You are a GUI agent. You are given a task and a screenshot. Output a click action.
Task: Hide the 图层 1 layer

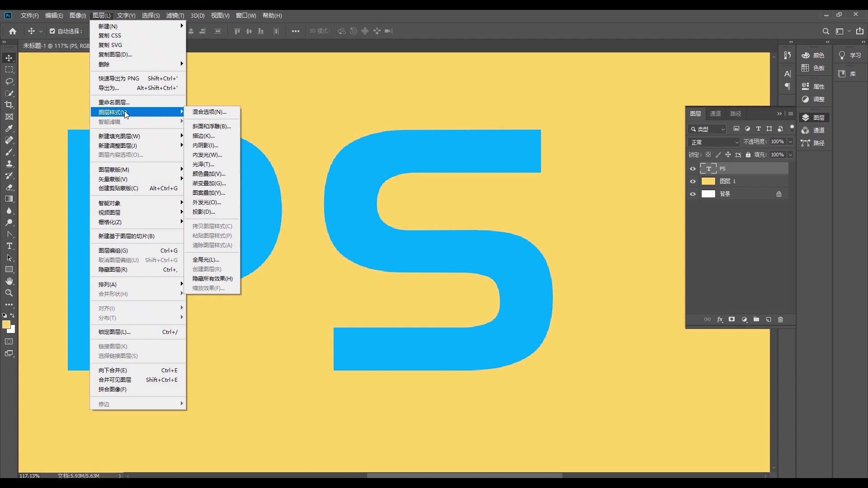click(x=693, y=181)
